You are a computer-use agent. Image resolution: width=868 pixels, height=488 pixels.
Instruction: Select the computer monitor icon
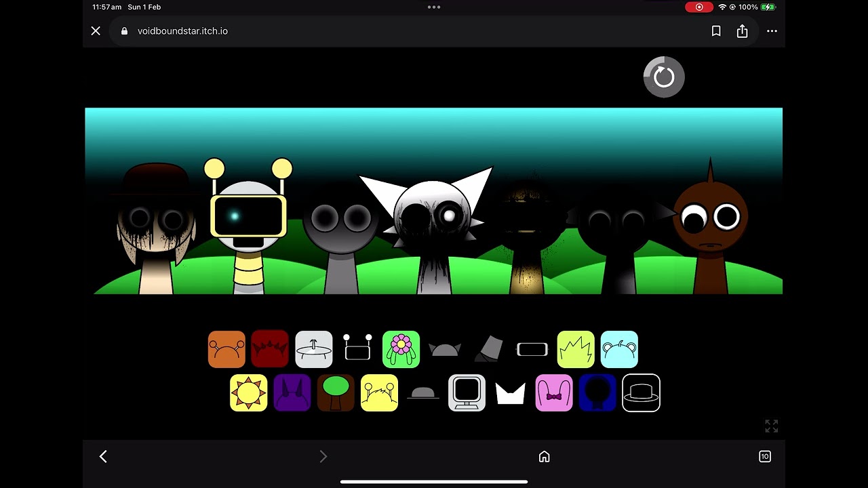coord(467,393)
